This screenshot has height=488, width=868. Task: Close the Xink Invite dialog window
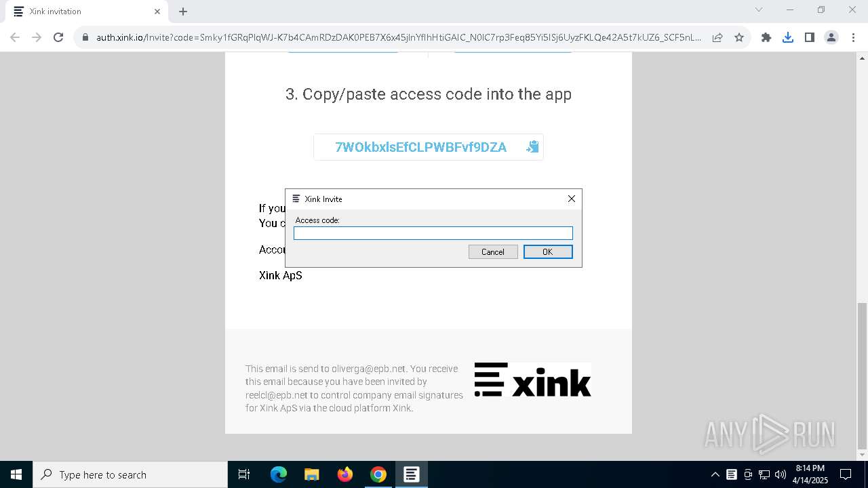tap(572, 199)
